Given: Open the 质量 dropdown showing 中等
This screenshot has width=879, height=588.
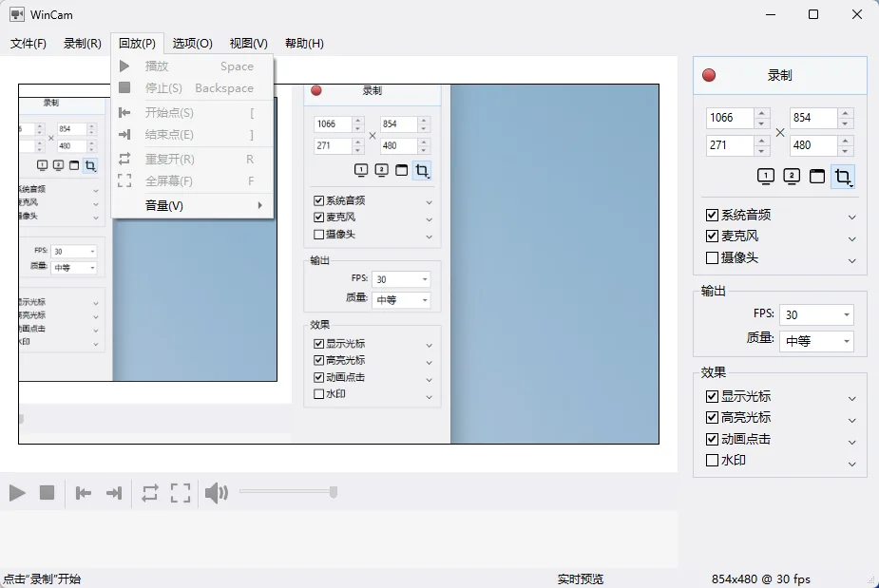Looking at the screenshot, I should (x=817, y=341).
